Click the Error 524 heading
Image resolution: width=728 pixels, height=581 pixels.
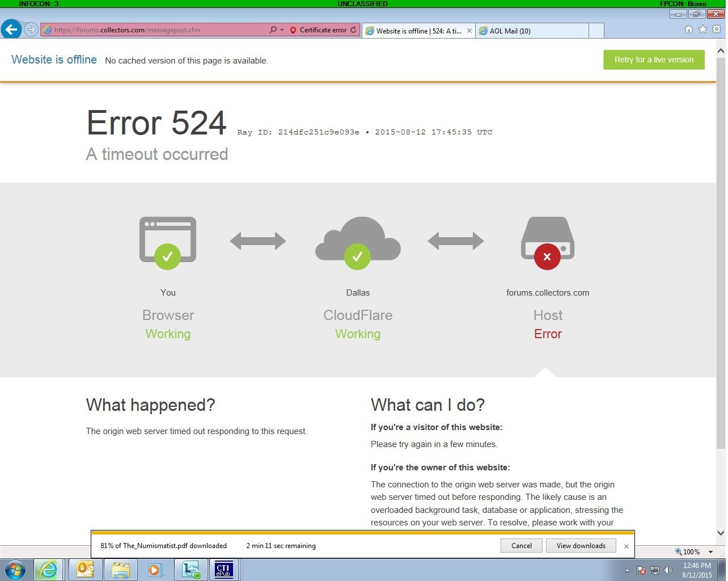(156, 123)
